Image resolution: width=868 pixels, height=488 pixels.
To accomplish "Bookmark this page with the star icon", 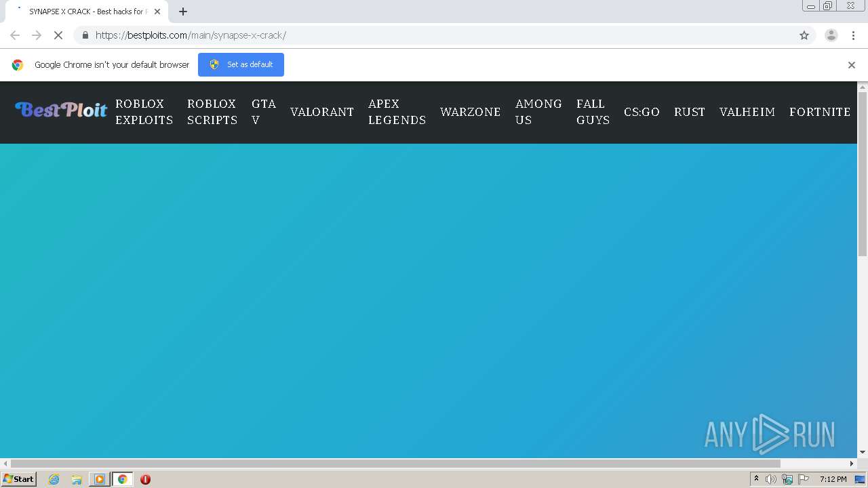I will tap(804, 35).
